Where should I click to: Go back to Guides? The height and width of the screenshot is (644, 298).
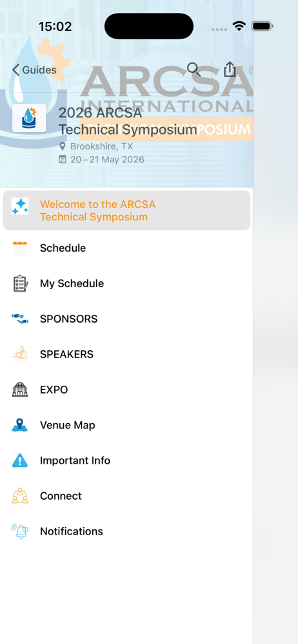pos(34,70)
